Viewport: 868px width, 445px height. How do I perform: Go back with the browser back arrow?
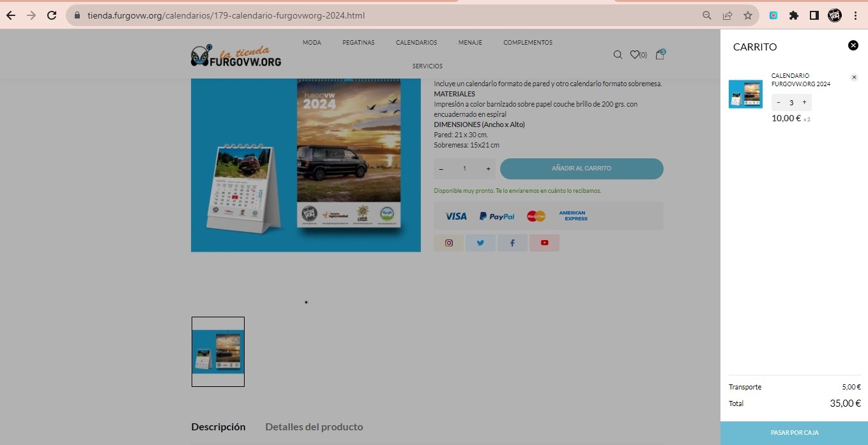11,15
